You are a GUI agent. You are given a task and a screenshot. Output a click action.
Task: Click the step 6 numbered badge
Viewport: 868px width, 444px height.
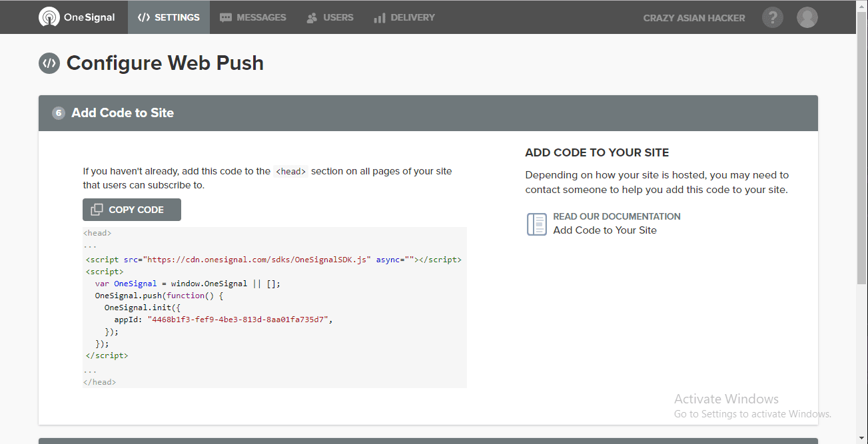pyautogui.click(x=58, y=112)
